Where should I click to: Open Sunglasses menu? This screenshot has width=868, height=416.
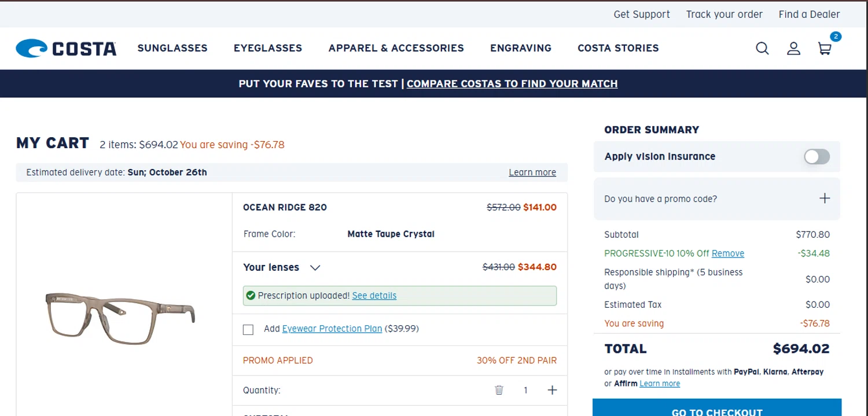[172, 48]
